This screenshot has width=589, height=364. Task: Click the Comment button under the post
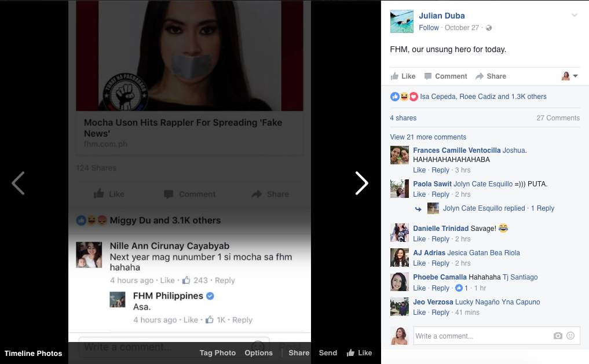pyautogui.click(x=445, y=76)
